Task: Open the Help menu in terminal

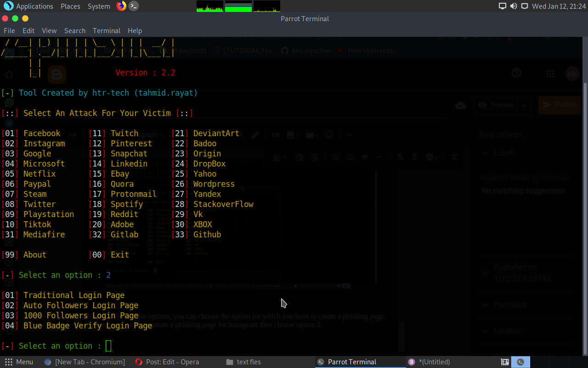Action: coord(135,31)
